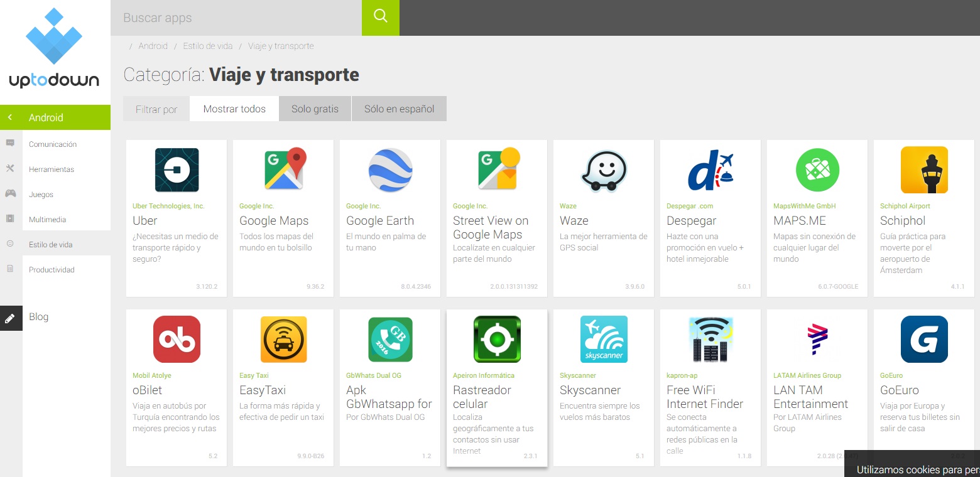Click the Estilo de vida breadcrumb link
This screenshot has width=980, height=477.
[x=207, y=46]
